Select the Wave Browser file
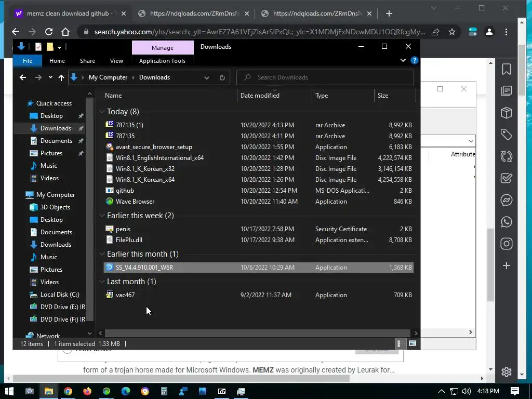Viewport: 532px width, 399px height. [x=258, y=201]
